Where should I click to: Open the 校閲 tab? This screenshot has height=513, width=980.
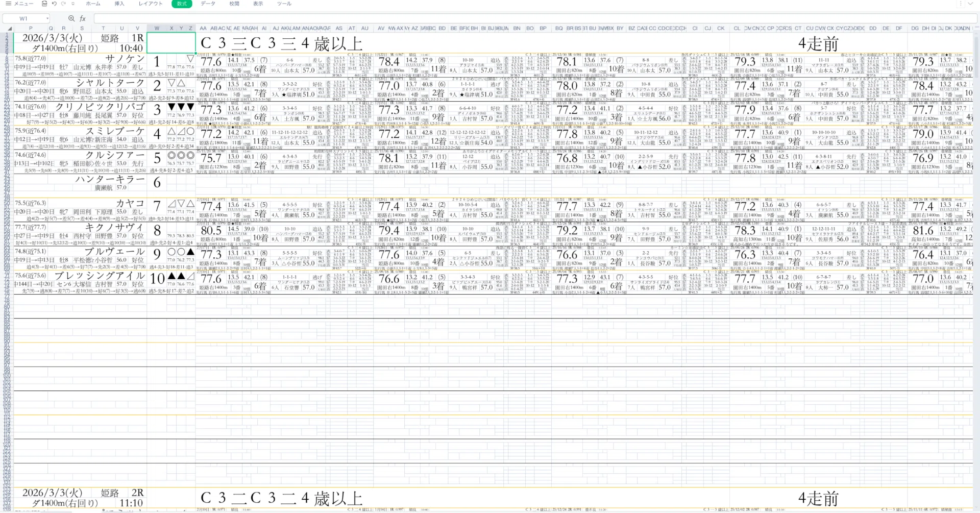[234, 4]
